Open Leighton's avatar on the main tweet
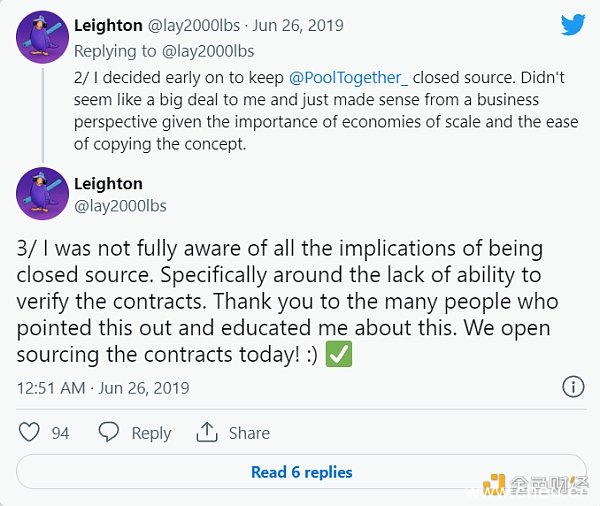The image size is (600, 506). click(43, 194)
